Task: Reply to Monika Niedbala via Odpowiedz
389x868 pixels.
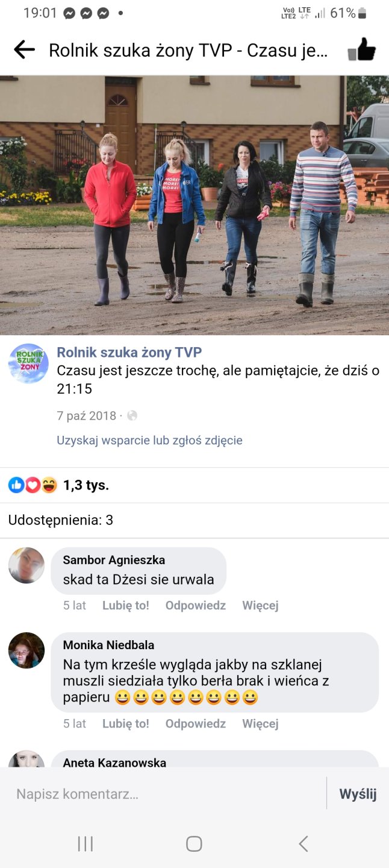Action: [196, 724]
